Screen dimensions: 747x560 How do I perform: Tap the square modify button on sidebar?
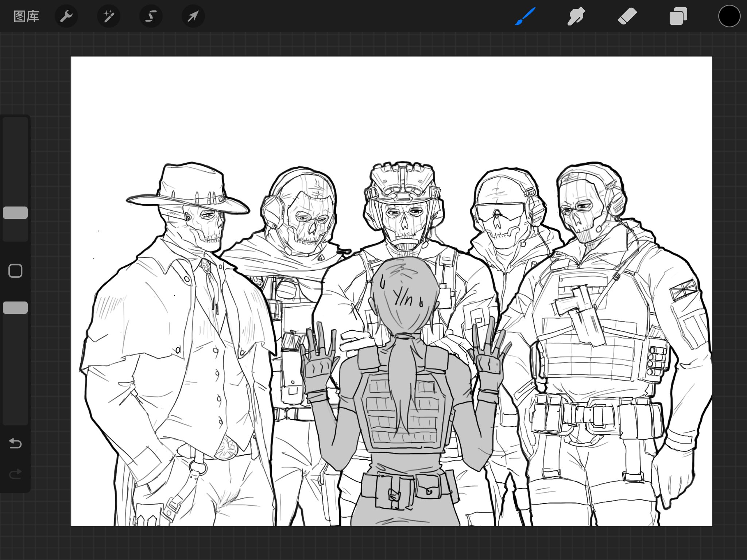pyautogui.click(x=15, y=271)
